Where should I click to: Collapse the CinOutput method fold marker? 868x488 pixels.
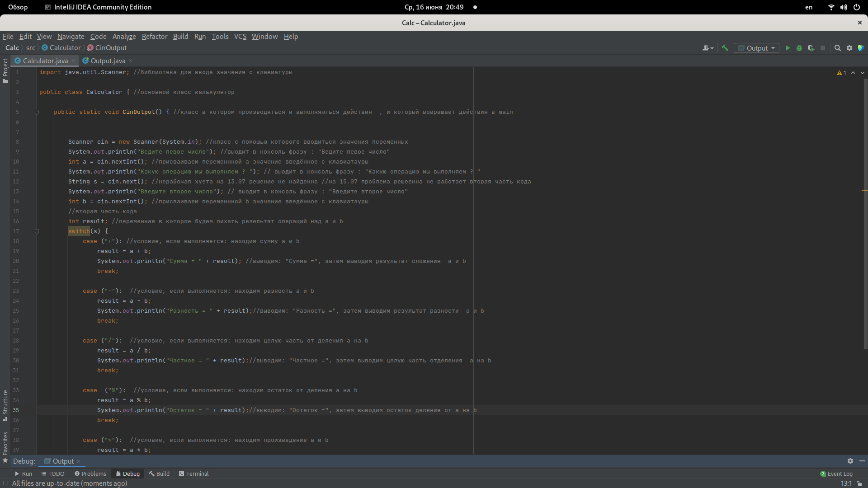coord(37,112)
